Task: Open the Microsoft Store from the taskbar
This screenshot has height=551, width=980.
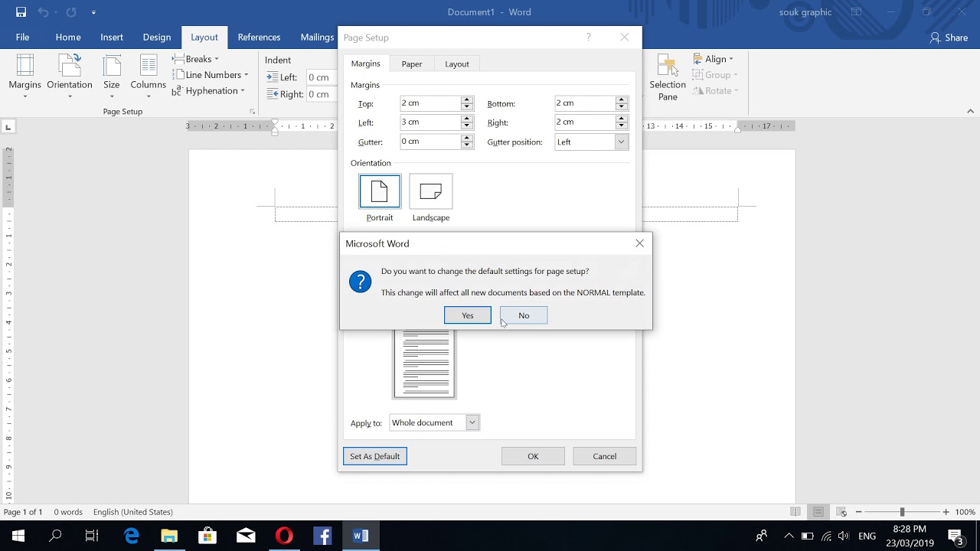Action: 207,536
